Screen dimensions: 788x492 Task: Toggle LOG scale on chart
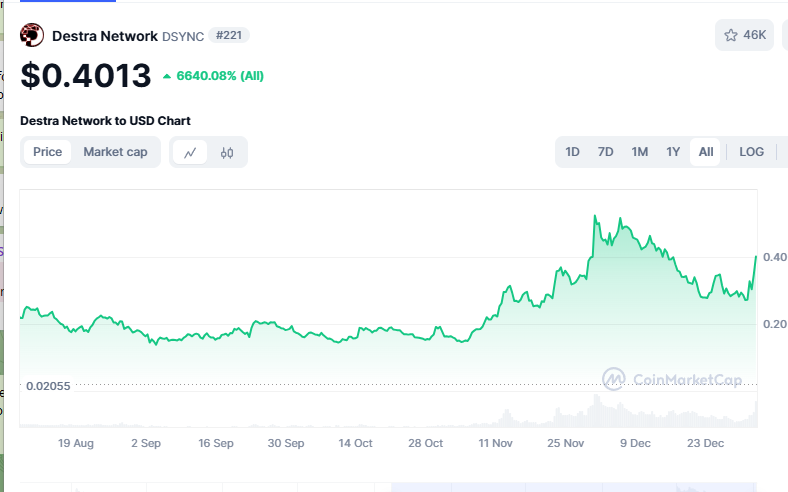(751, 152)
